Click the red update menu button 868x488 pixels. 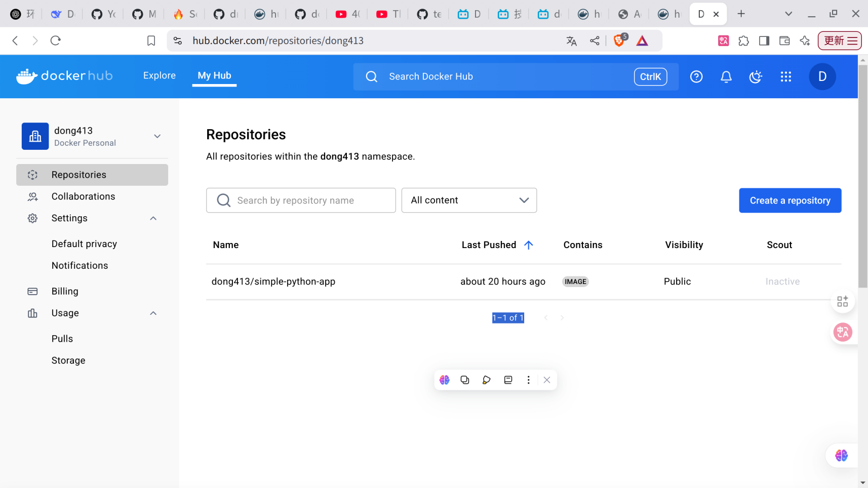click(x=840, y=40)
